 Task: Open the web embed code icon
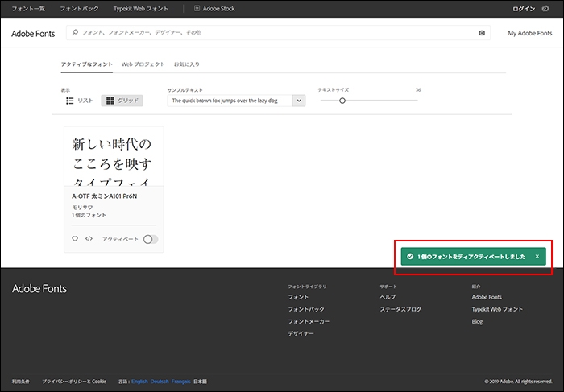[x=89, y=238]
